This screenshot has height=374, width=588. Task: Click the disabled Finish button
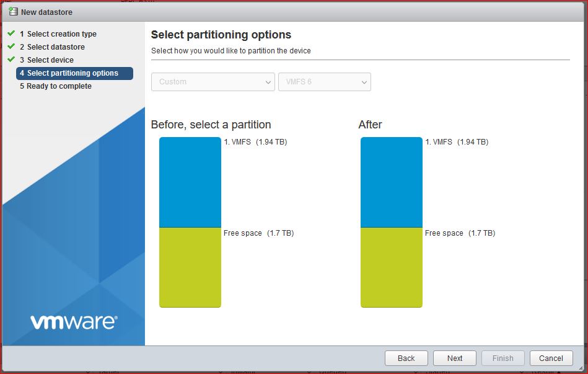503,358
